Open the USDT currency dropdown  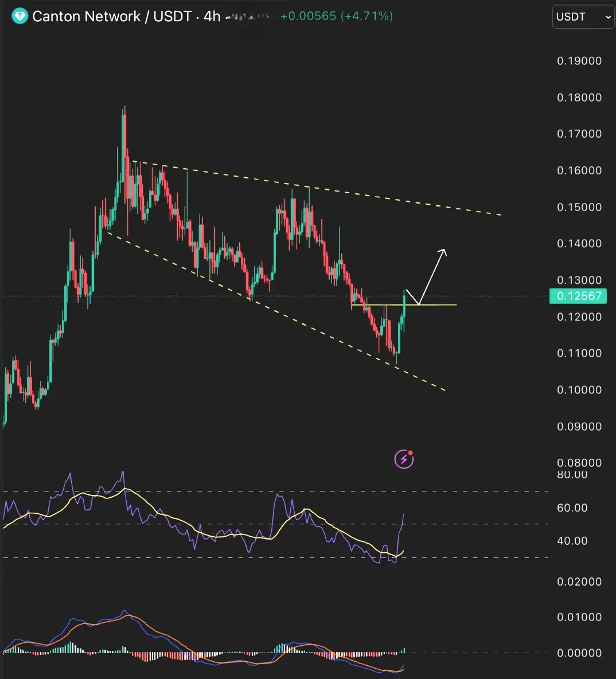583,17
